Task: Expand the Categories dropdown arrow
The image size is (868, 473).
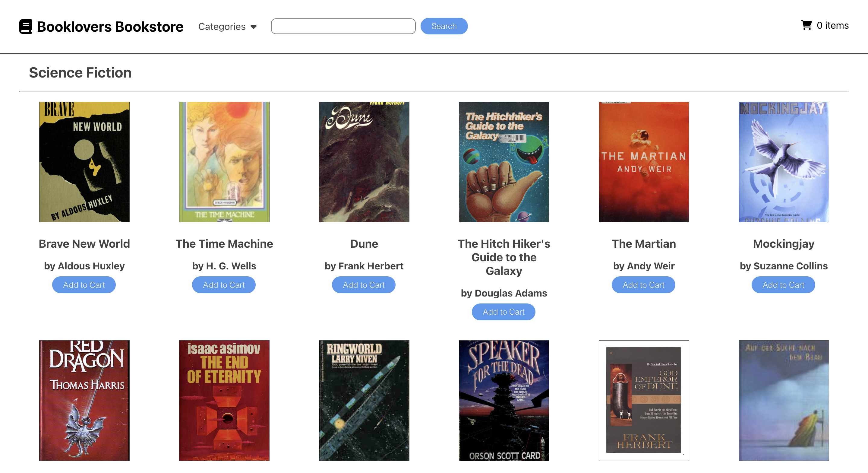Action: tap(254, 27)
